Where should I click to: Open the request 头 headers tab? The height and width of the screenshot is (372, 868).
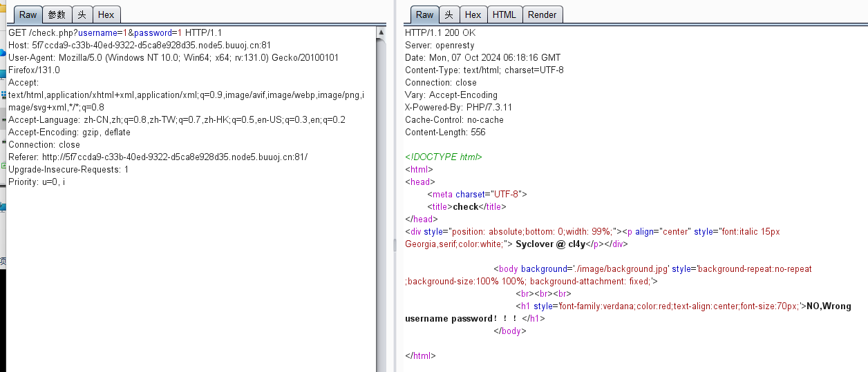[82, 14]
